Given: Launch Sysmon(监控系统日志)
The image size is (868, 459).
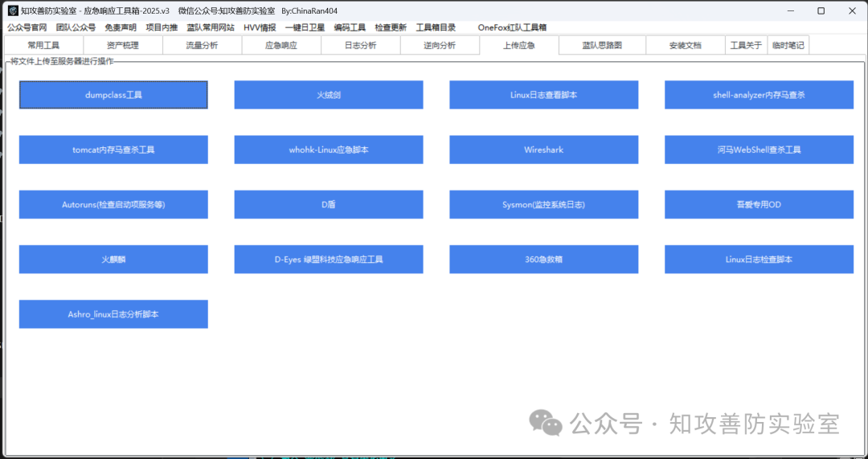Looking at the screenshot, I should pos(543,204).
